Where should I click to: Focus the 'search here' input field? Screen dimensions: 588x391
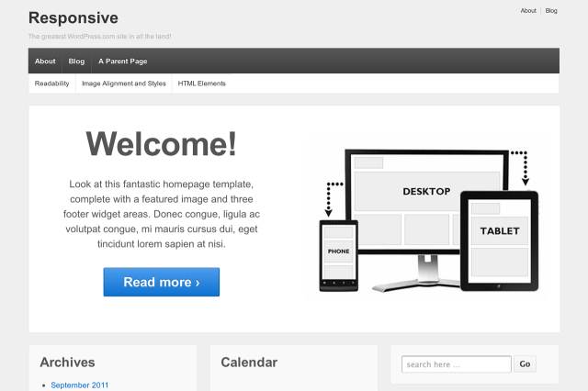[456, 364]
